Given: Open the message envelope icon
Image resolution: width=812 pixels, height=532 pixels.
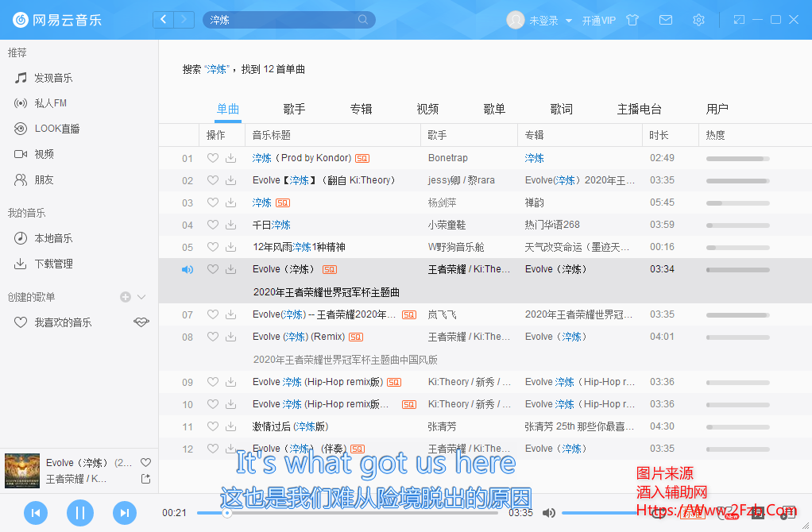Looking at the screenshot, I should [x=666, y=20].
